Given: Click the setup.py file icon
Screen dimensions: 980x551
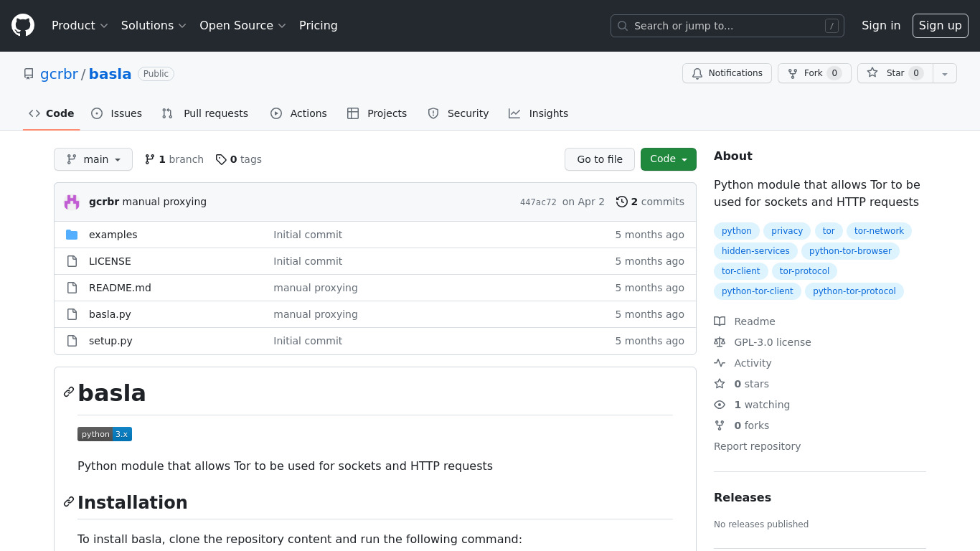Looking at the screenshot, I should tap(72, 341).
